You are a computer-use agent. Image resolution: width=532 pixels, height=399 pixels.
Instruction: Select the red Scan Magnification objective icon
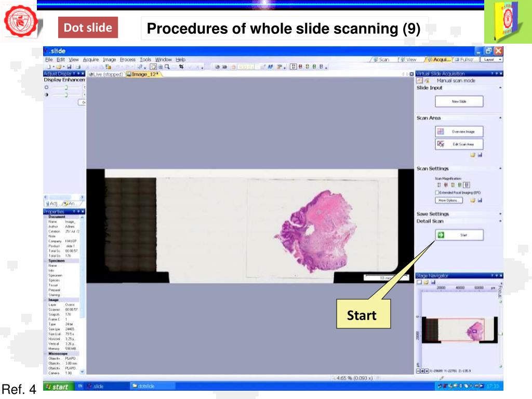coord(446,185)
